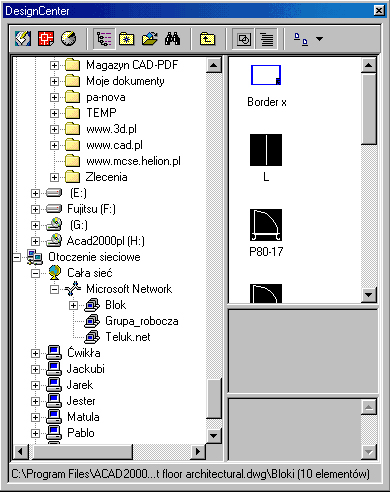Open the Favorites folder icon
The height and width of the screenshot is (492, 390).
[127, 39]
